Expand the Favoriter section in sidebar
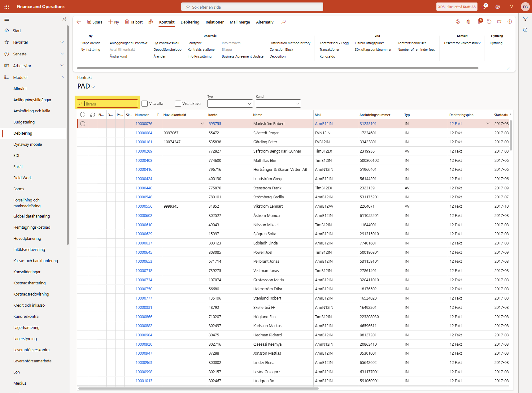Image resolution: width=532 pixels, height=393 pixels. [x=62, y=42]
